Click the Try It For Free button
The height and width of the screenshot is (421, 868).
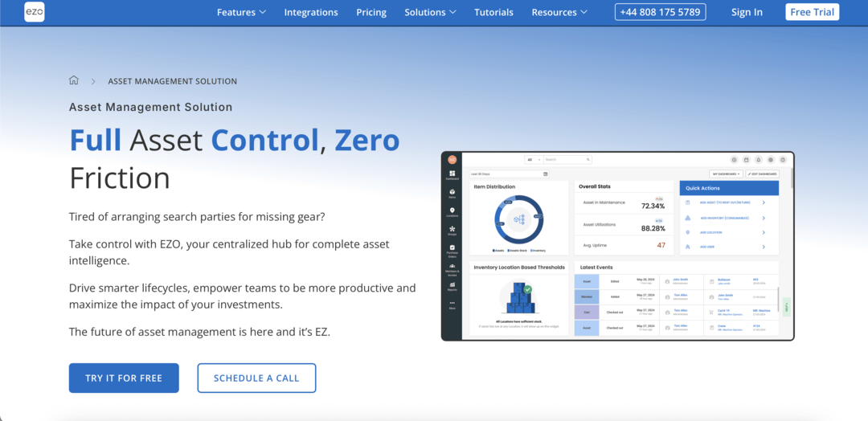(124, 378)
